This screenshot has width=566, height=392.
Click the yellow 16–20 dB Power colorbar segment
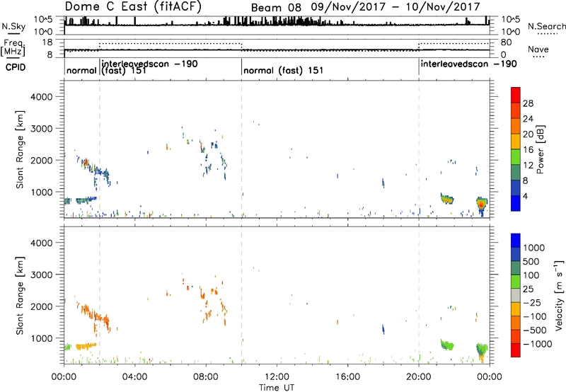[516, 141]
